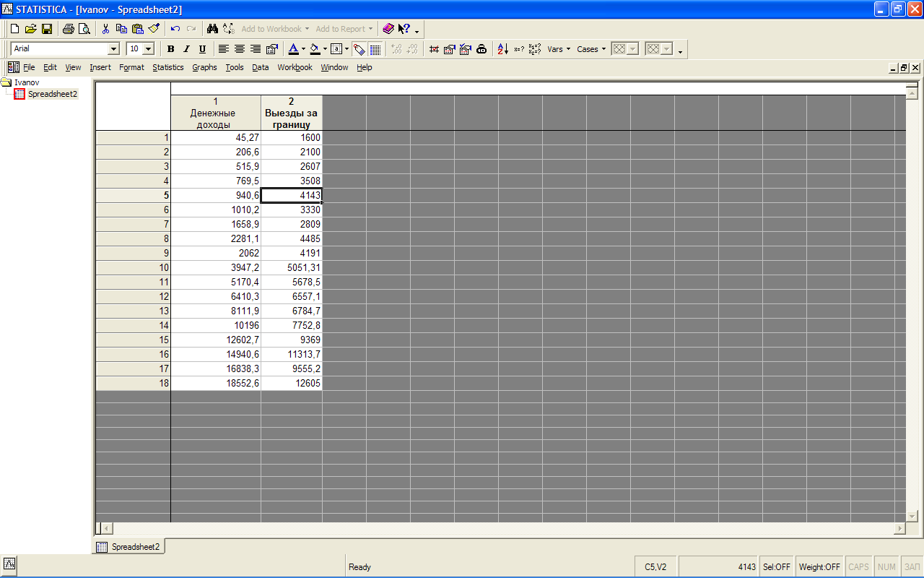This screenshot has height=578, width=924.
Task: Click the New document icon
Action: pyautogui.click(x=14, y=29)
